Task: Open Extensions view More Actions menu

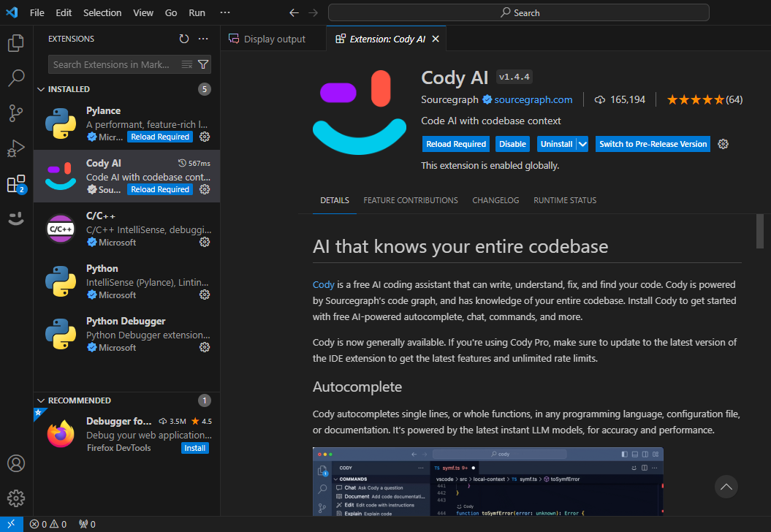Action: click(203, 39)
